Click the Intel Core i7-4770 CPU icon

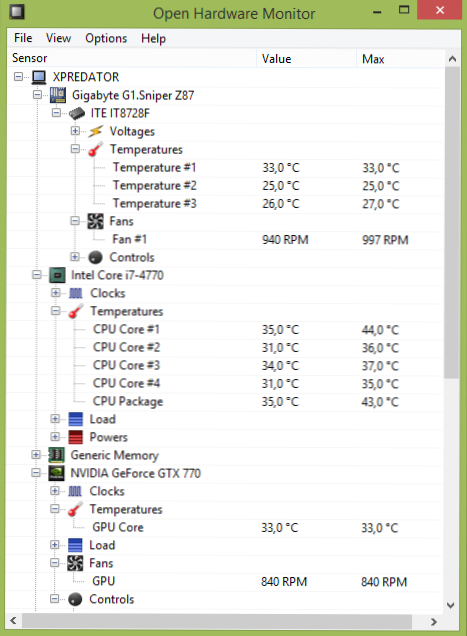(57, 275)
